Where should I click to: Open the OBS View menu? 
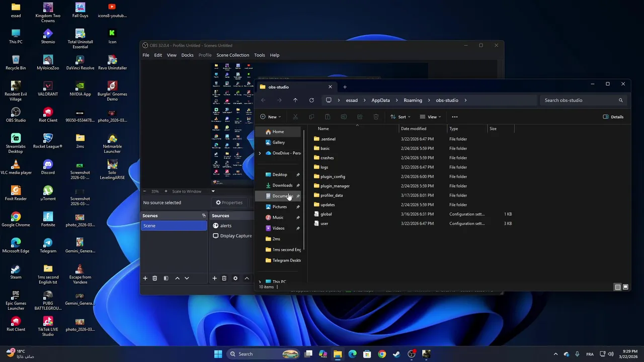(172, 55)
